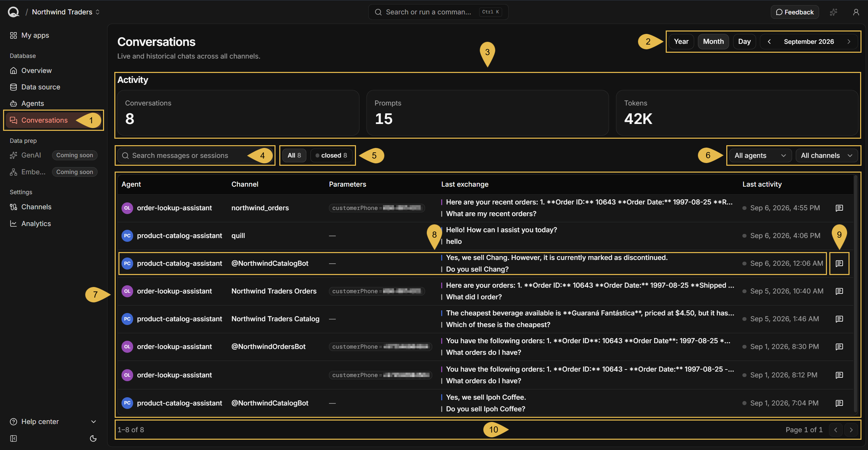
Task: Click the Feedback button
Action: tap(794, 12)
